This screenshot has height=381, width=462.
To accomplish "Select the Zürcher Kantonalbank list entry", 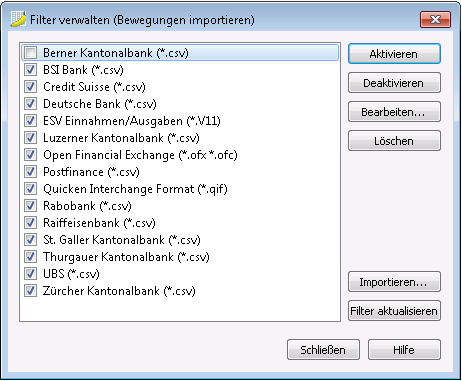I will (x=119, y=291).
